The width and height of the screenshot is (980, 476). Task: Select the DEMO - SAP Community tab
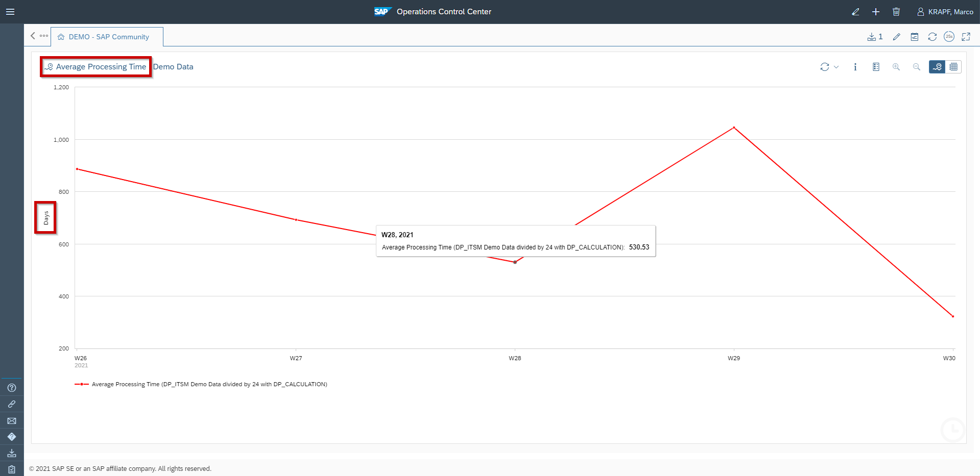[108, 37]
